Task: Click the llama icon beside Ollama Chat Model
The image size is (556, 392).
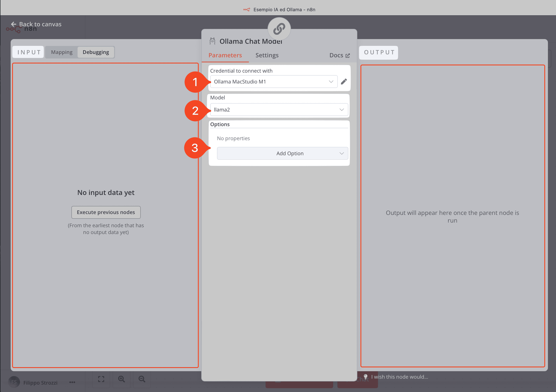Action: coord(212,41)
